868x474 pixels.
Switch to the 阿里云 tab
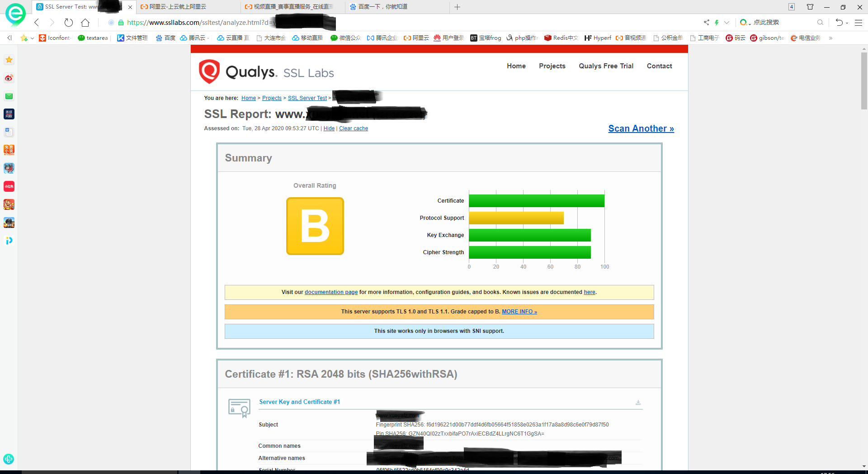click(x=188, y=7)
